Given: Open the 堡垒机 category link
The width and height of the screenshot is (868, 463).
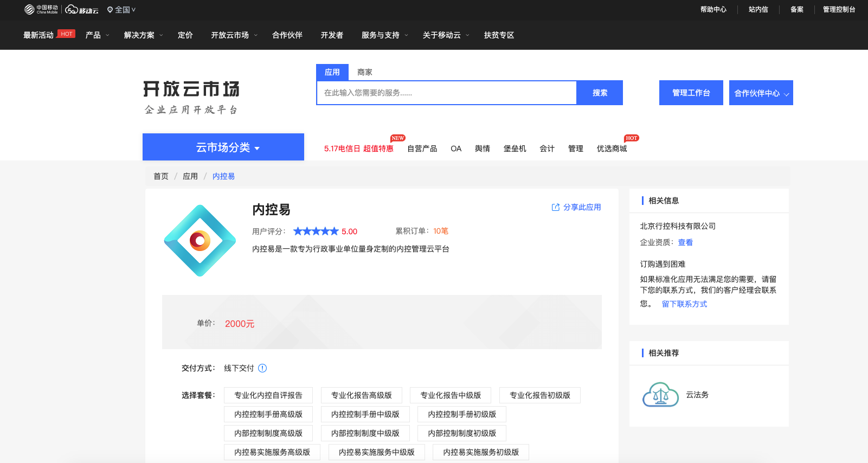Looking at the screenshot, I should (x=515, y=149).
